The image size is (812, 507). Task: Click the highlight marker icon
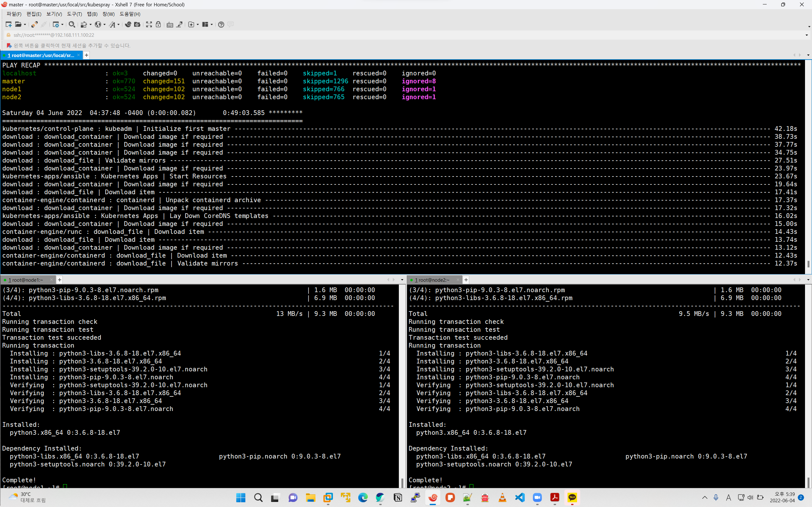pyautogui.click(x=179, y=24)
